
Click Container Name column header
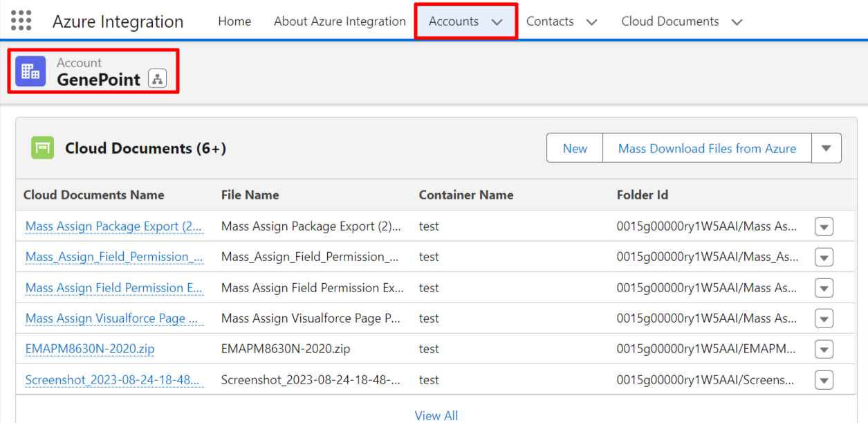(466, 195)
